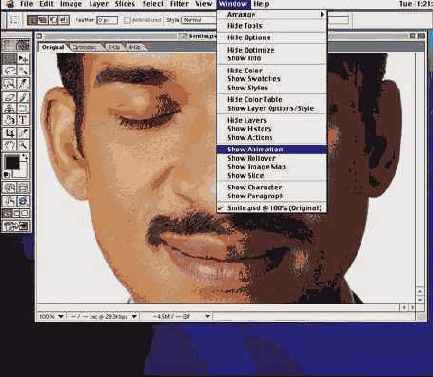The width and height of the screenshot is (433, 377).
Task: Select the Lasso tool in the toolbox
Action: [x=10, y=71]
